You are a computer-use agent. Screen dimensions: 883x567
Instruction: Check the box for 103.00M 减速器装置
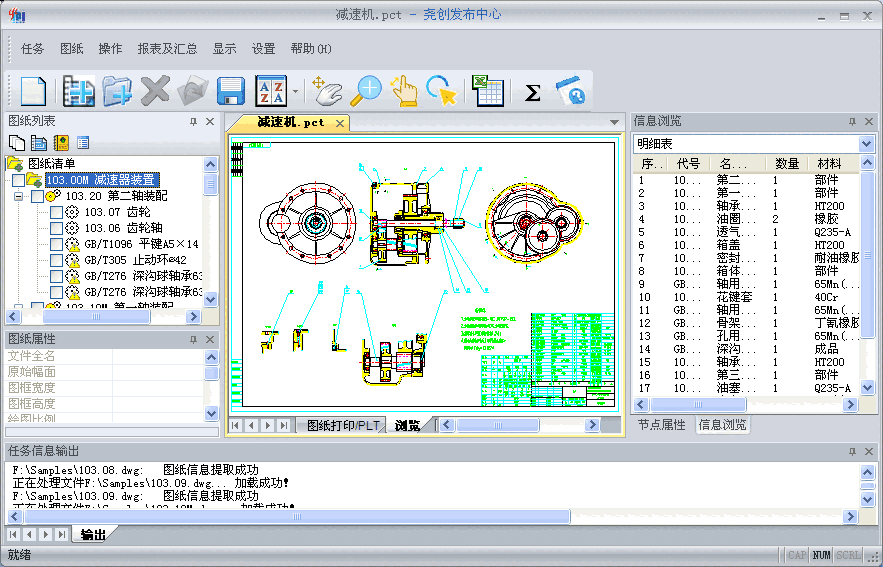point(18,180)
